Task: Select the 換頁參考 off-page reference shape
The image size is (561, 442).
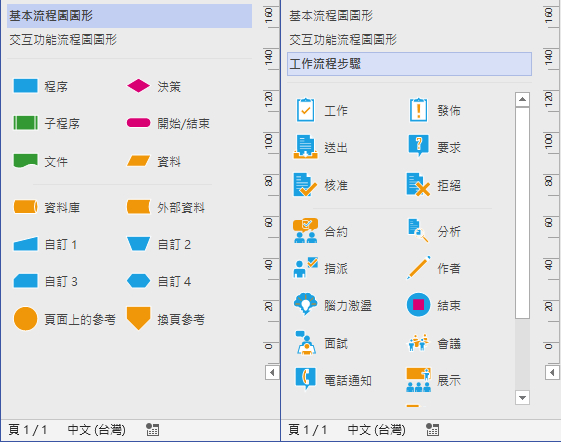Action: coord(138,318)
